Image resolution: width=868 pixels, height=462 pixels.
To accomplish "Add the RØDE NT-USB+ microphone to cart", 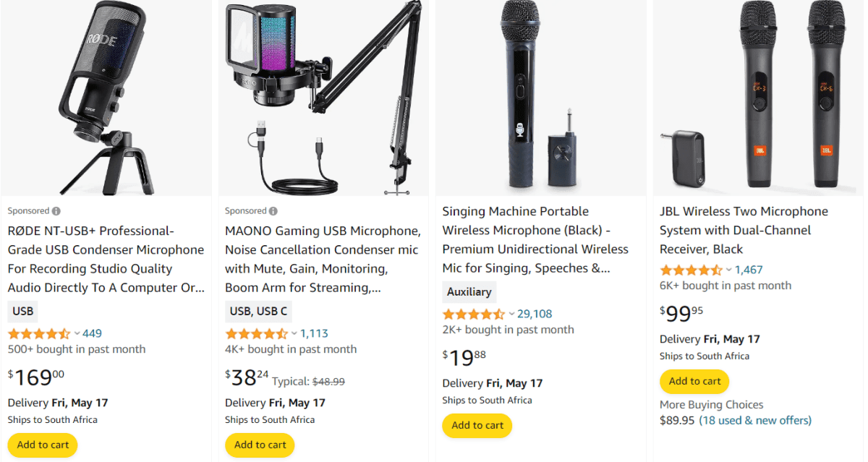I will [x=42, y=445].
